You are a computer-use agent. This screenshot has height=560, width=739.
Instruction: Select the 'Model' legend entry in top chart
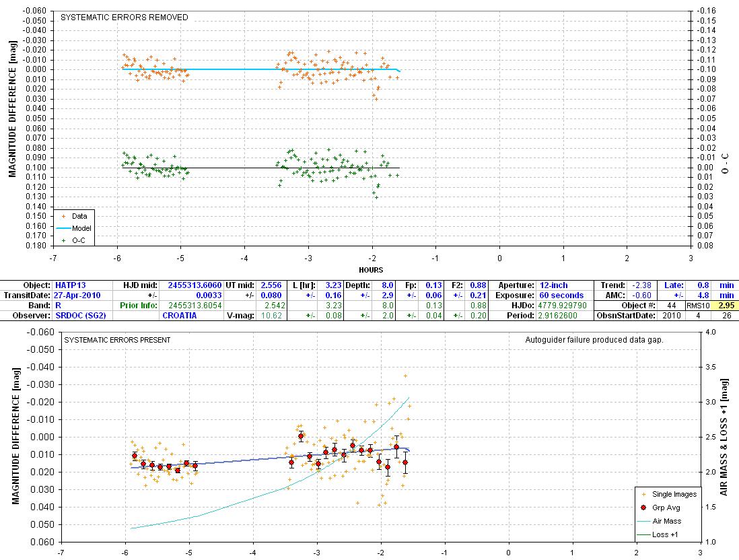click(75, 228)
